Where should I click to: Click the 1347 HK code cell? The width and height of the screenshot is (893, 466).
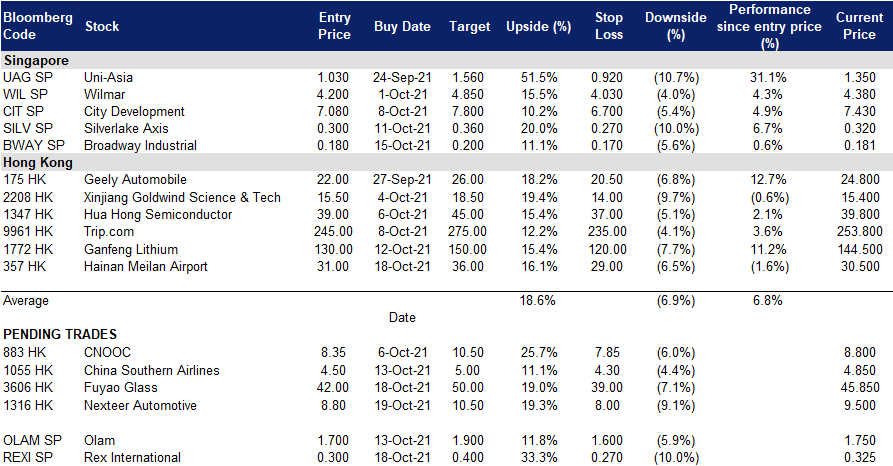pyautogui.click(x=28, y=215)
